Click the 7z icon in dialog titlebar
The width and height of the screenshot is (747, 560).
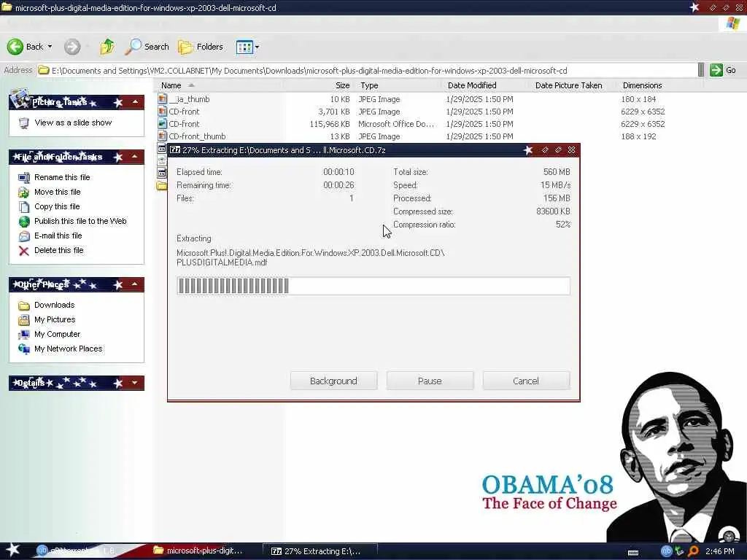click(175, 150)
